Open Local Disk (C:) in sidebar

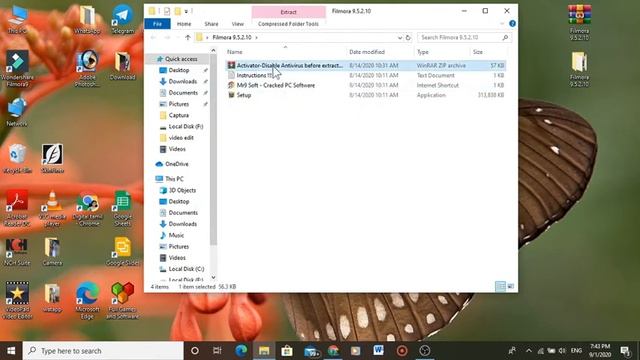click(x=186, y=269)
